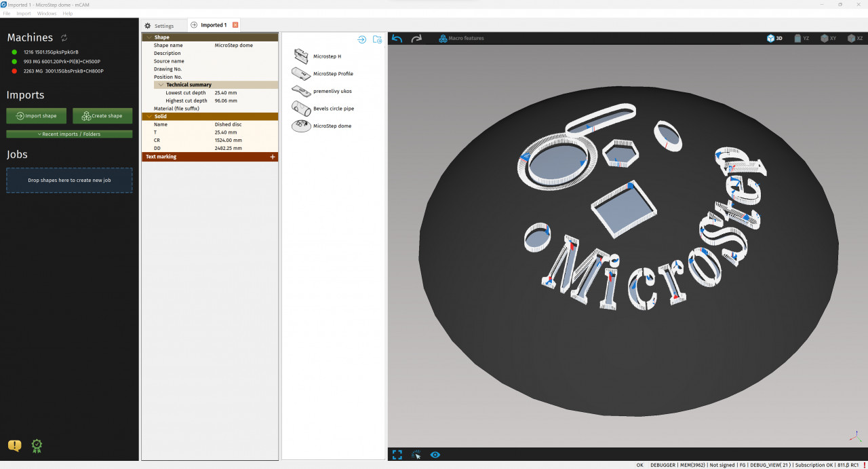Switch to the Settings tab
868x469 pixels.
tap(159, 26)
